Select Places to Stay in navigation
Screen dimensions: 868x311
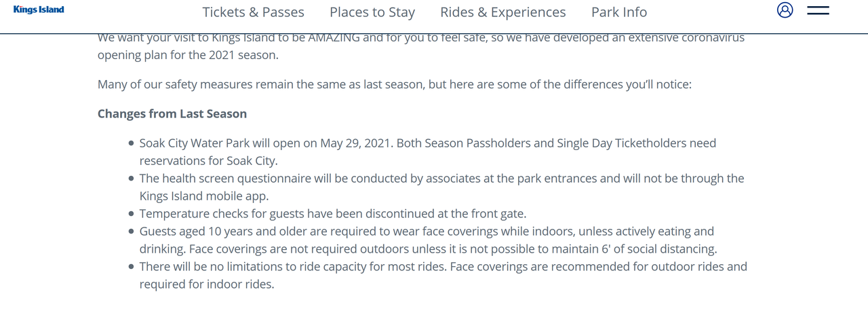(x=372, y=12)
